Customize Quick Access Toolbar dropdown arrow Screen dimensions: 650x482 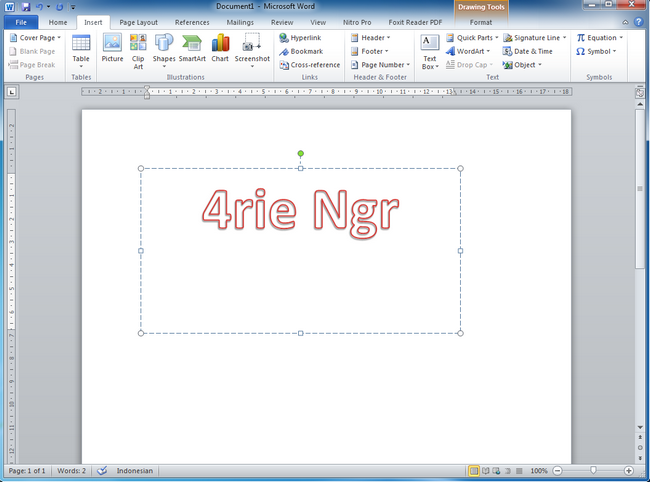[73, 7]
